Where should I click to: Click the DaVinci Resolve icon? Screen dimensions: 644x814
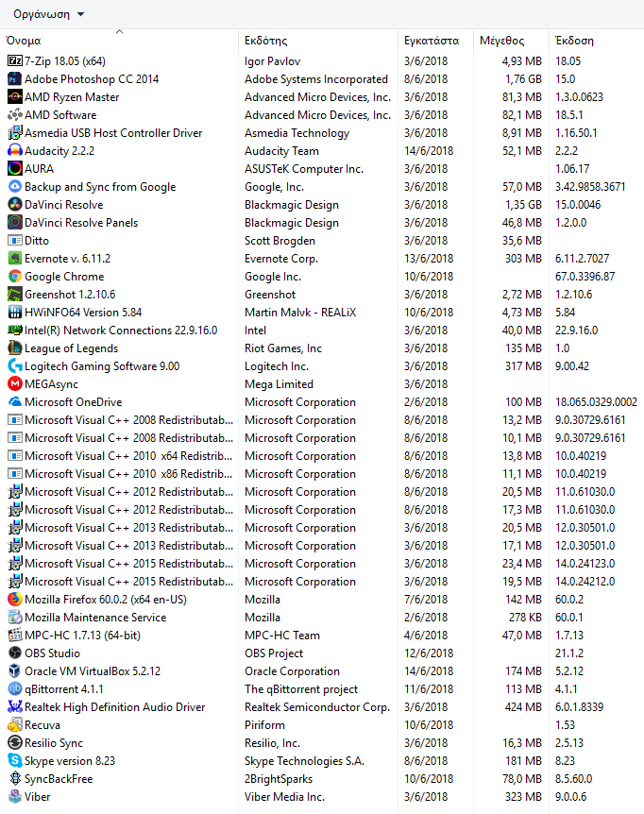pyautogui.click(x=15, y=205)
